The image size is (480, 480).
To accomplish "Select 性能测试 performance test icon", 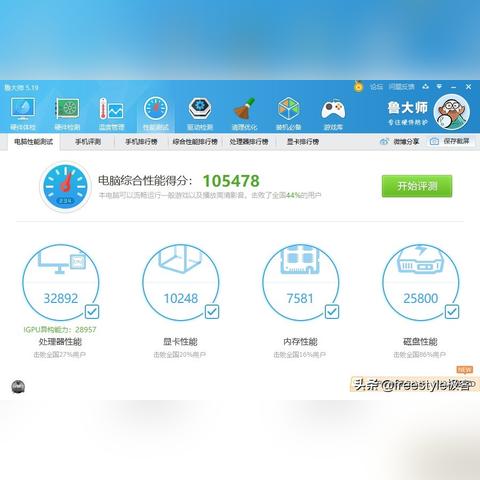I will point(156,113).
